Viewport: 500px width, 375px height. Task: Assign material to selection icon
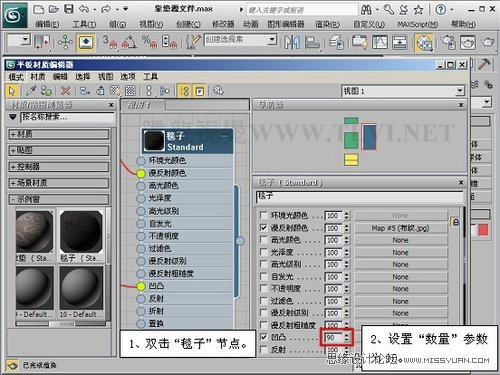tap(47, 90)
